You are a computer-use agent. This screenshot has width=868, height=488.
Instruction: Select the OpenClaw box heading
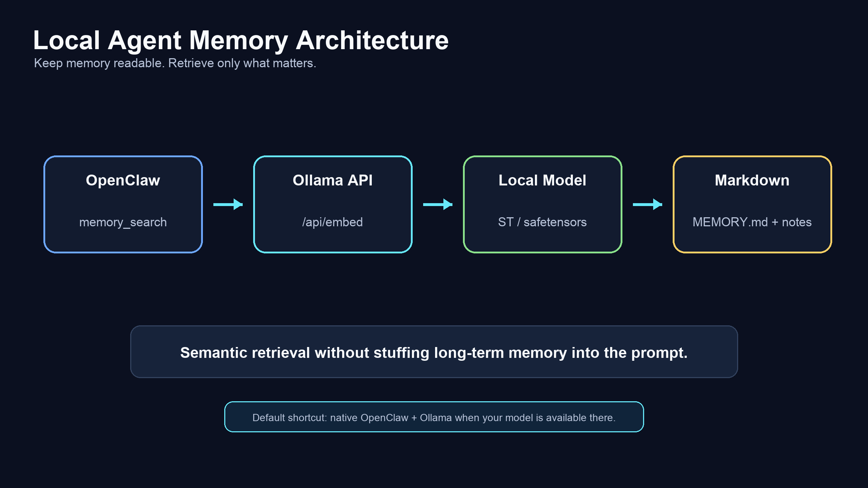[123, 180]
